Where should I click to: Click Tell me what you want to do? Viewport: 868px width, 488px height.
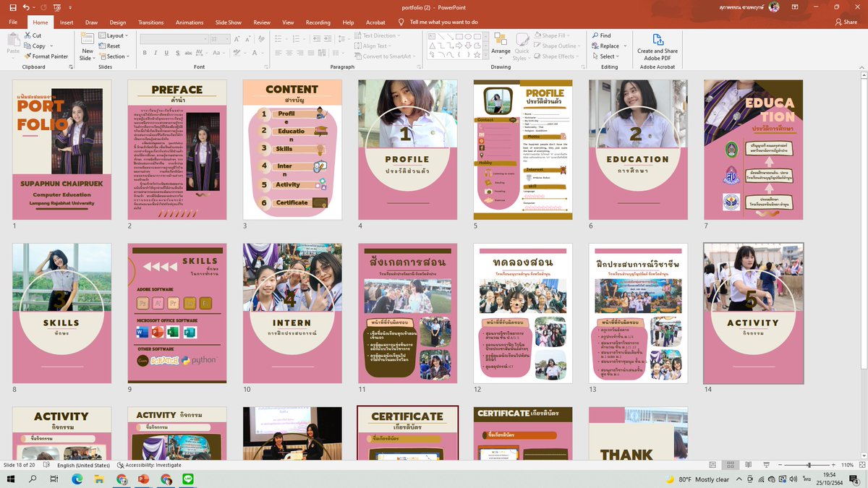tap(443, 22)
